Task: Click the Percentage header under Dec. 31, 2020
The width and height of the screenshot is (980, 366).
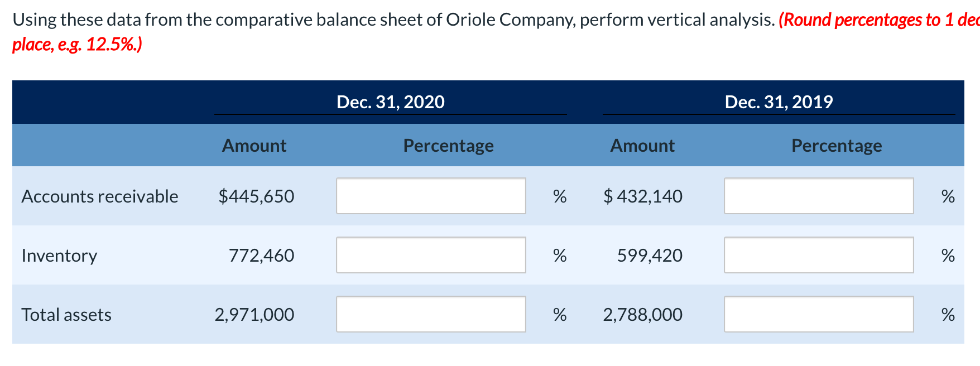Action: click(448, 145)
